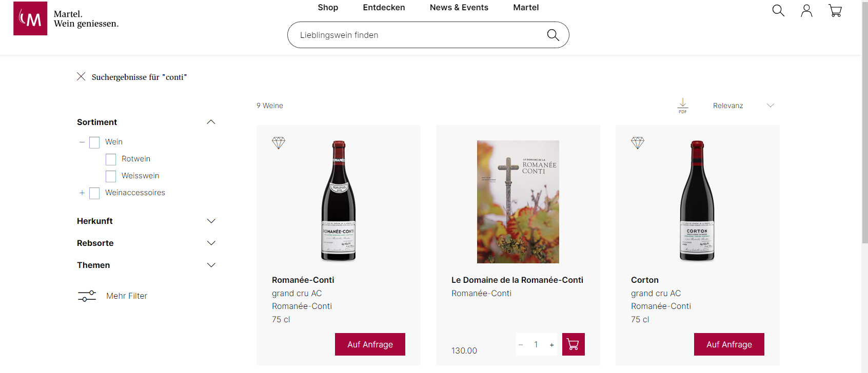Screen dimensions: 868x373
Task: Open the News & Events menu
Action: [459, 7]
